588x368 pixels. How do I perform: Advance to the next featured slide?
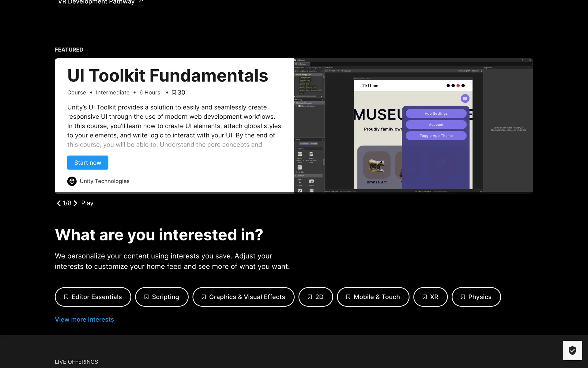coord(75,203)
